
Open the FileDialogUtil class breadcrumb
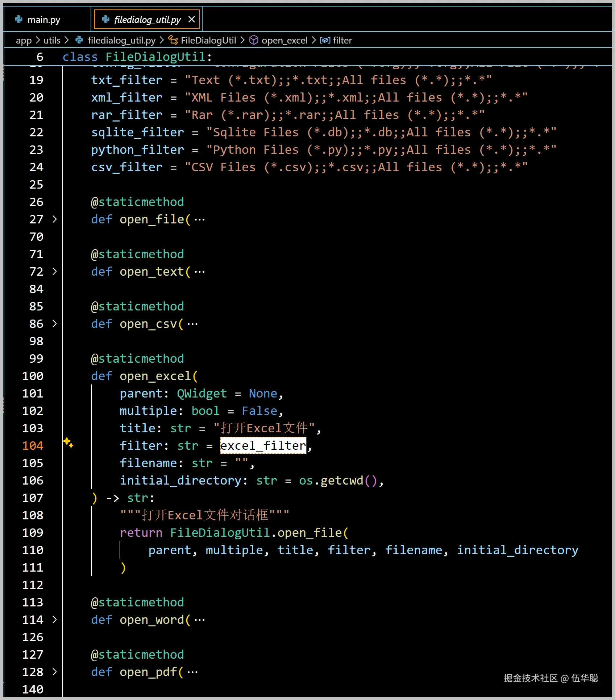pyautogui.click(x=208, y=40)
